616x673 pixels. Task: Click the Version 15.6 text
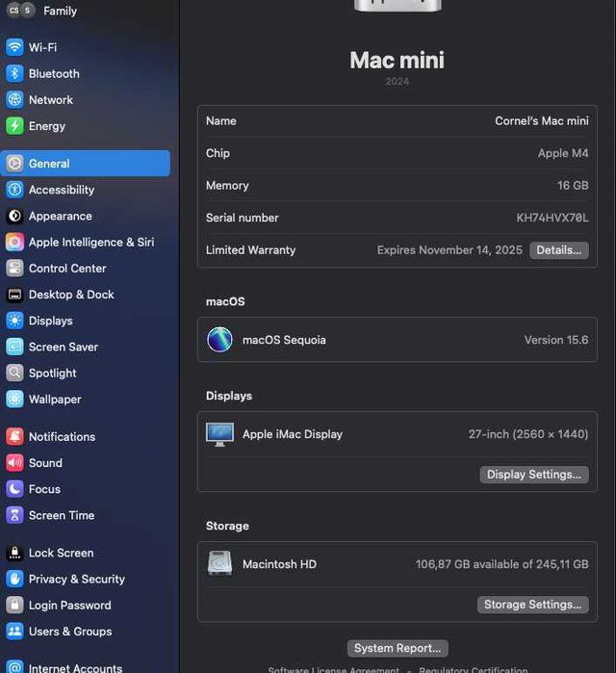point(556,340)
